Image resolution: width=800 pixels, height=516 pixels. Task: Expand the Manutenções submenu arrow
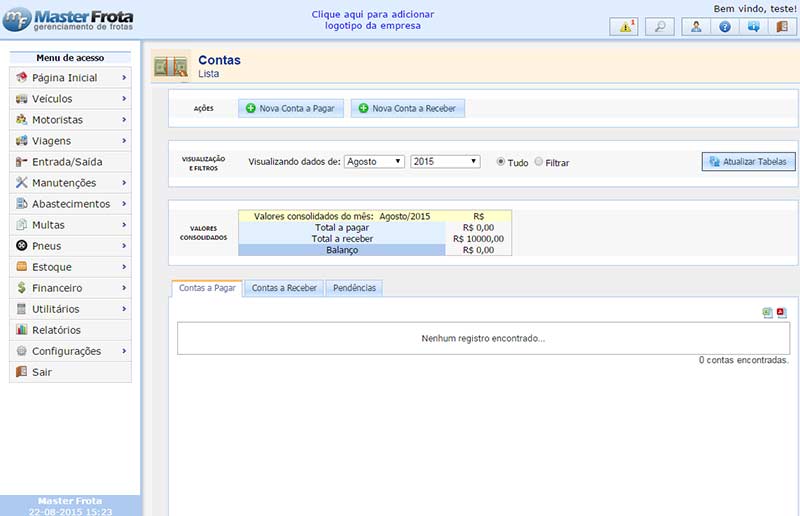click(124, 182)
